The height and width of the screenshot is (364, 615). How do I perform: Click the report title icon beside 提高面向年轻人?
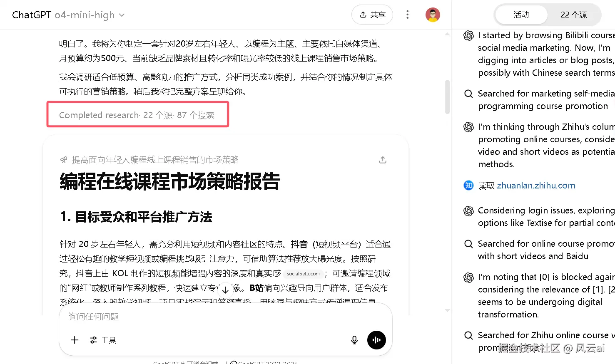pos(64,160)
